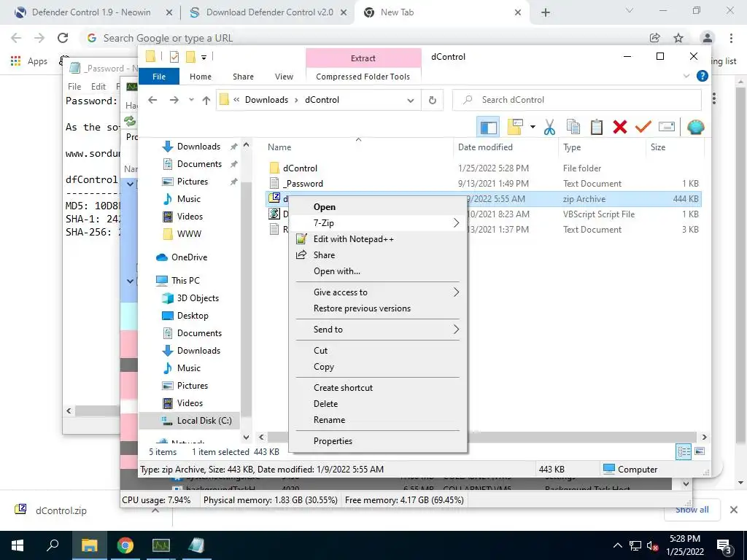
Task: Click the scissors Cut toolbar icon
Action: click(549, 127)
